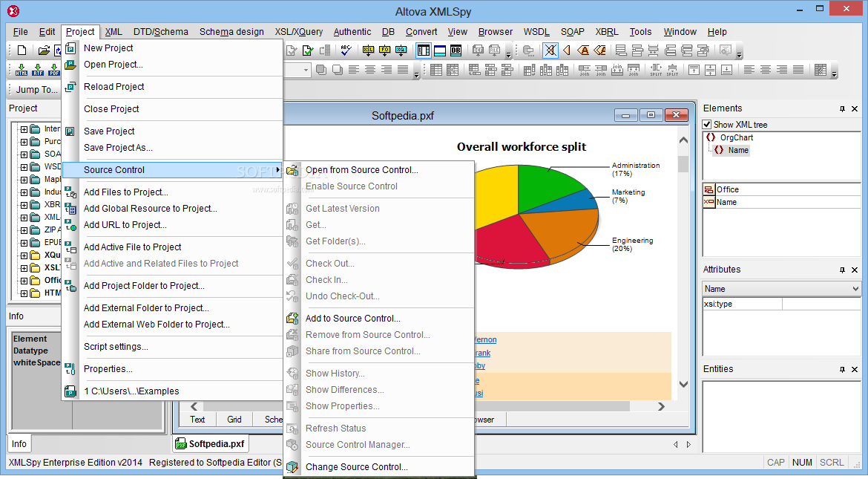This screenshot has height=479, width=868.
Task: Click the xsi:type attribute value field
Action: point(821,304)
